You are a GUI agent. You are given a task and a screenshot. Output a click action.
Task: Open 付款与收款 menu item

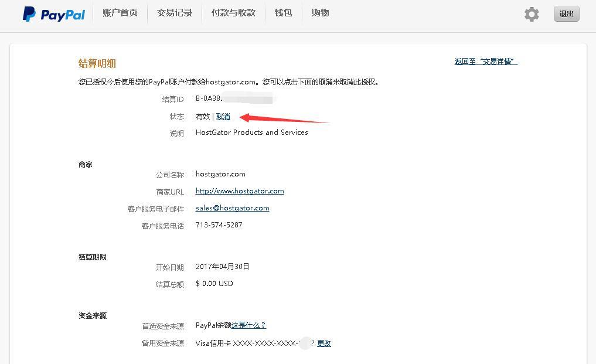pos(233,13)
